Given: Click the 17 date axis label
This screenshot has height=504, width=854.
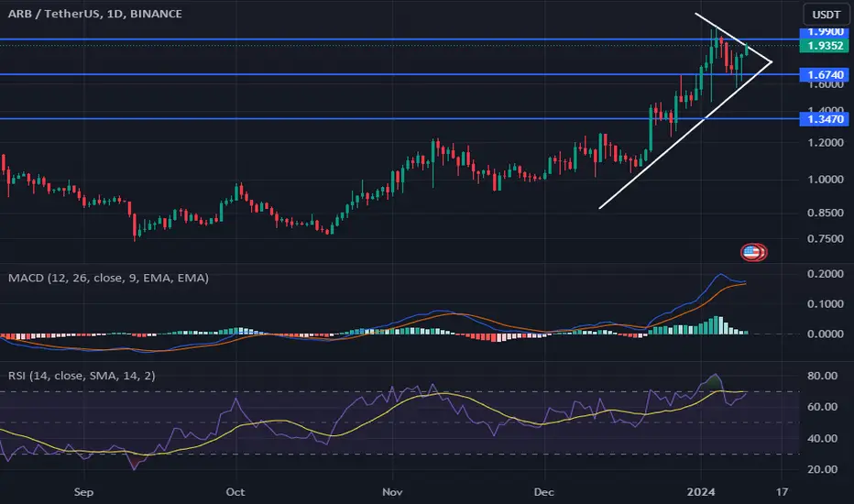Looking at the screenshot, I should click(x=783, y=492).
